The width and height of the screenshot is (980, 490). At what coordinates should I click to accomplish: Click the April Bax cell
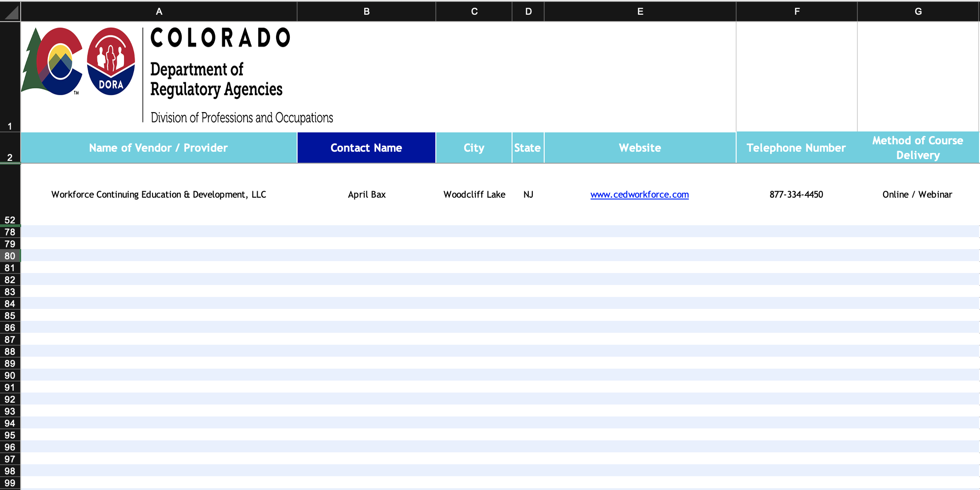[x=366, y=194]
